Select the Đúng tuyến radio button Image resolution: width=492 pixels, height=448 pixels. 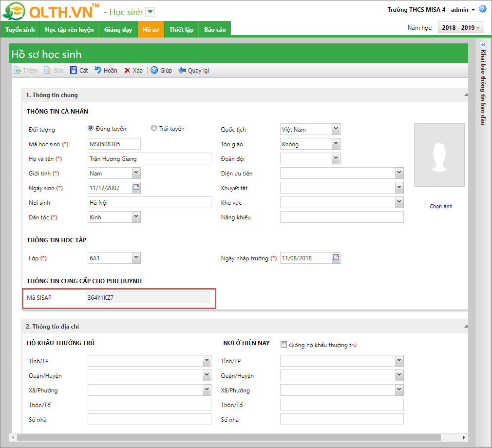pyautogui.click(x=91, y=128)
